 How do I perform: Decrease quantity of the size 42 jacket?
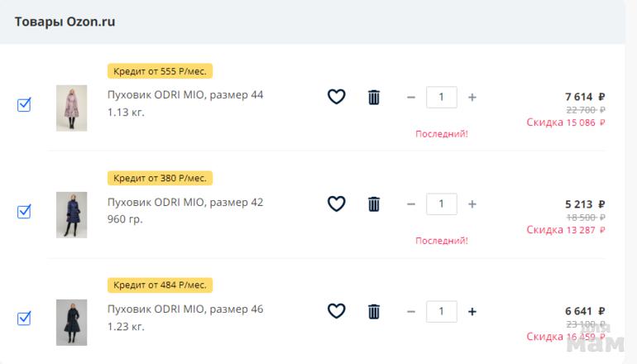[x=411, y=204]
